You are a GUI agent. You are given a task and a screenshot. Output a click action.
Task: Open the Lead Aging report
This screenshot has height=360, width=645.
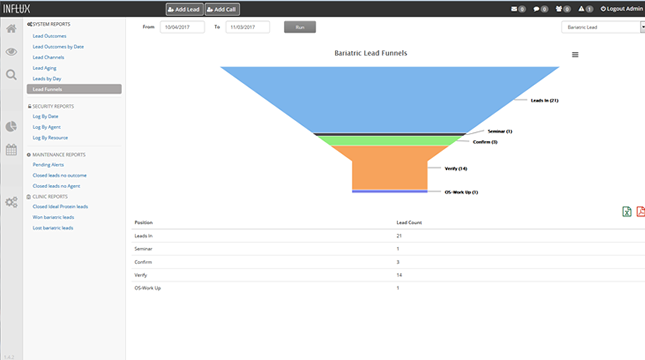tap(44, 68)
